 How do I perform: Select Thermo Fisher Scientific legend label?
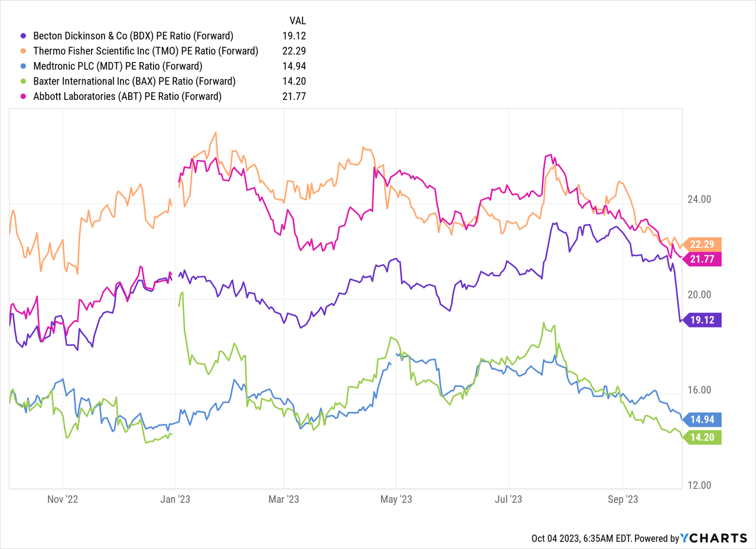pyautogui.click(x=144, y=51)
